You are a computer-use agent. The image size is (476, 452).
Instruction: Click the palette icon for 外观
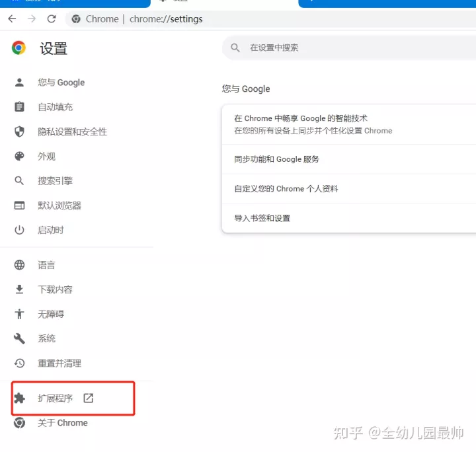point(19,156)
